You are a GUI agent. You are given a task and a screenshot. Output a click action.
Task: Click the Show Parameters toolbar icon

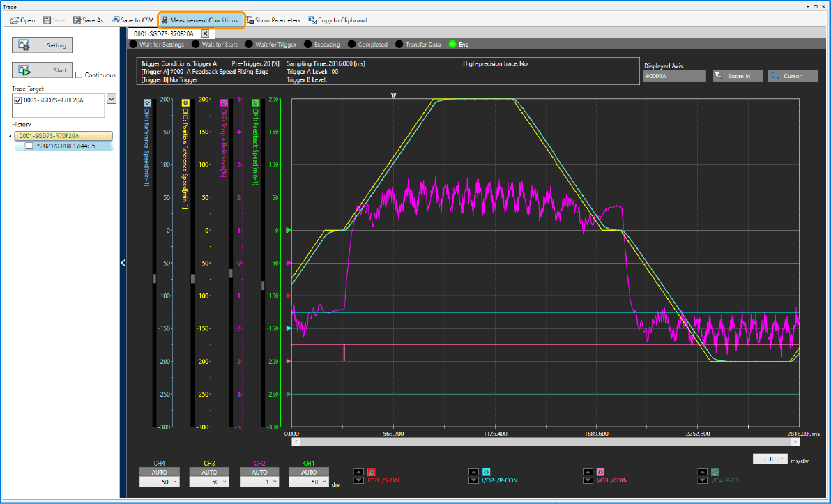tap(273, 20)
